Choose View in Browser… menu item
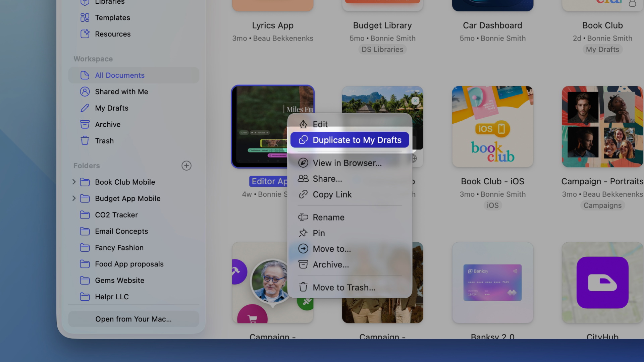 click(x=350, y=163)
